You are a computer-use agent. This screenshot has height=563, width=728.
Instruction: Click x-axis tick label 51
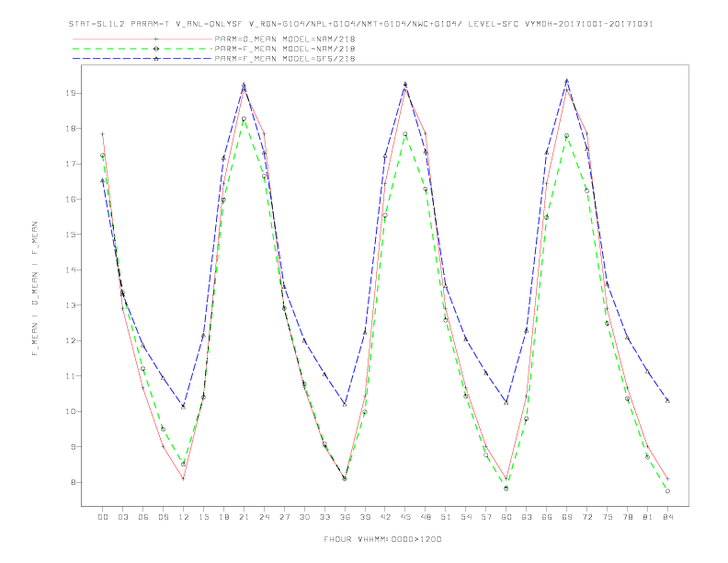coord(446,517)
